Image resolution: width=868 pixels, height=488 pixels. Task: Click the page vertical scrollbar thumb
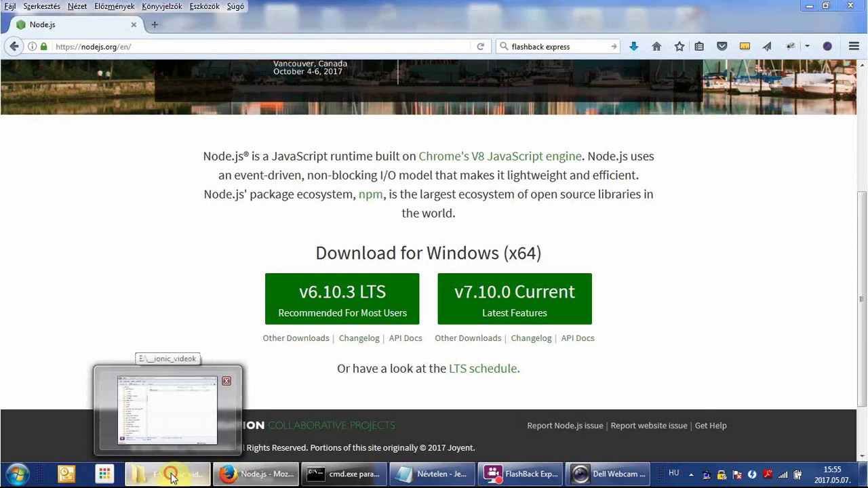click(863, 298)
